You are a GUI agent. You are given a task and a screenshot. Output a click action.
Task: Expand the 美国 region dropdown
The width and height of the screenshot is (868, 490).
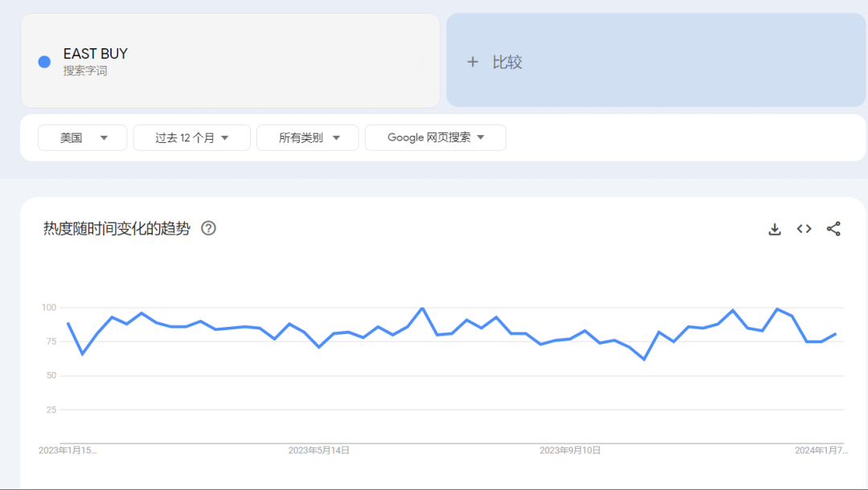83,137
